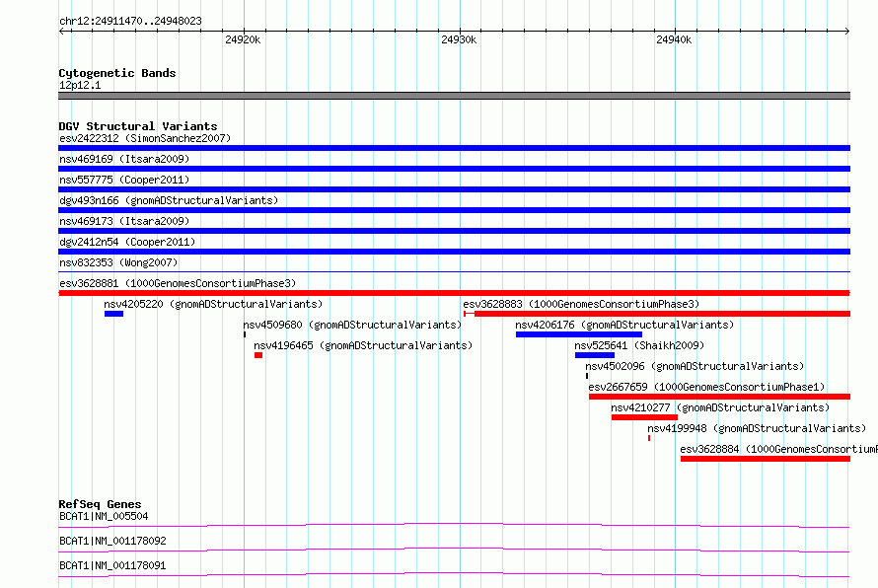This screenshot has width=878, height=588.
Task: Select the gray cytogenetic band bar
Action: point(454,96)
